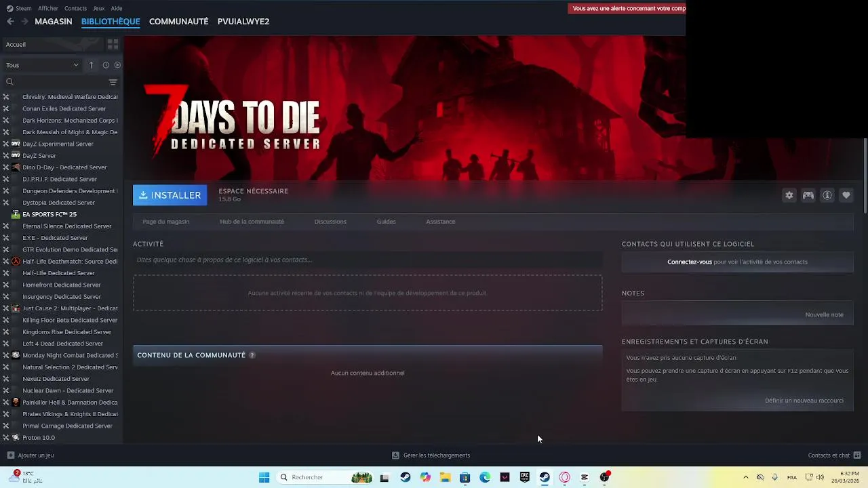Open CapCut from taskbar

585,477
